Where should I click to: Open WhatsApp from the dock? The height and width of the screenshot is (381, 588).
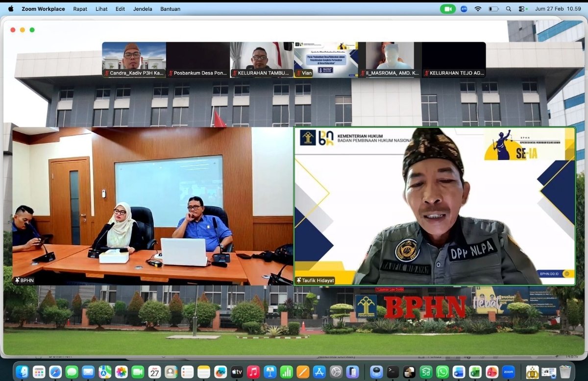tap(442, 372)
